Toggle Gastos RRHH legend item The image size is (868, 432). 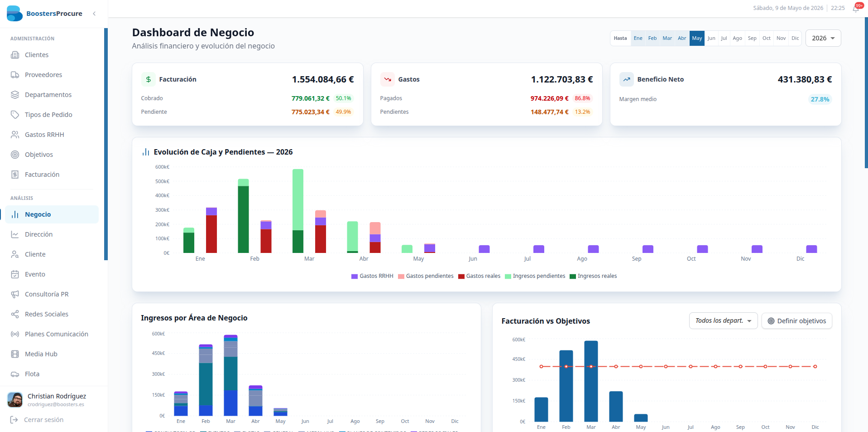(372, 276)
